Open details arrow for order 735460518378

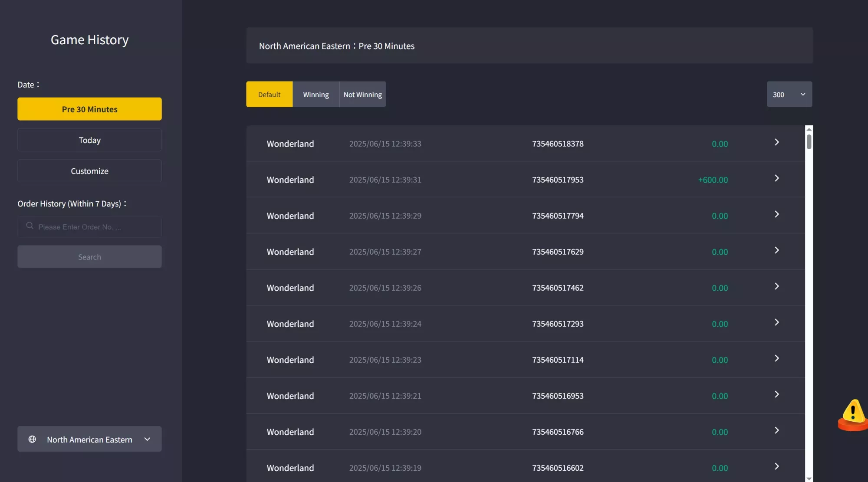(777, 142)
